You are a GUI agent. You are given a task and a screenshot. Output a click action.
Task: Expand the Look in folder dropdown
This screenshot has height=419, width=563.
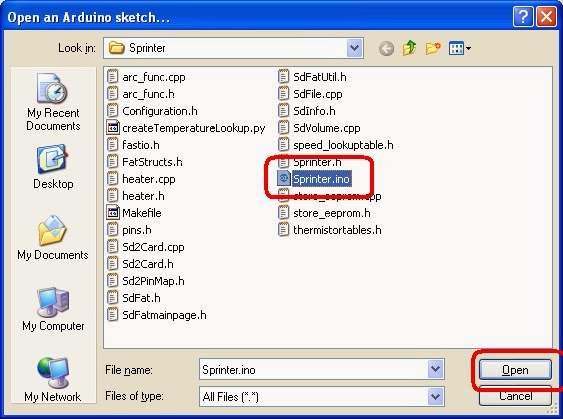pos(355,48)
